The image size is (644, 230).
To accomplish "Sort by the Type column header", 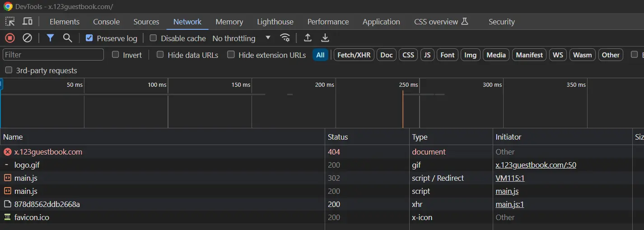I will [451, 137].
